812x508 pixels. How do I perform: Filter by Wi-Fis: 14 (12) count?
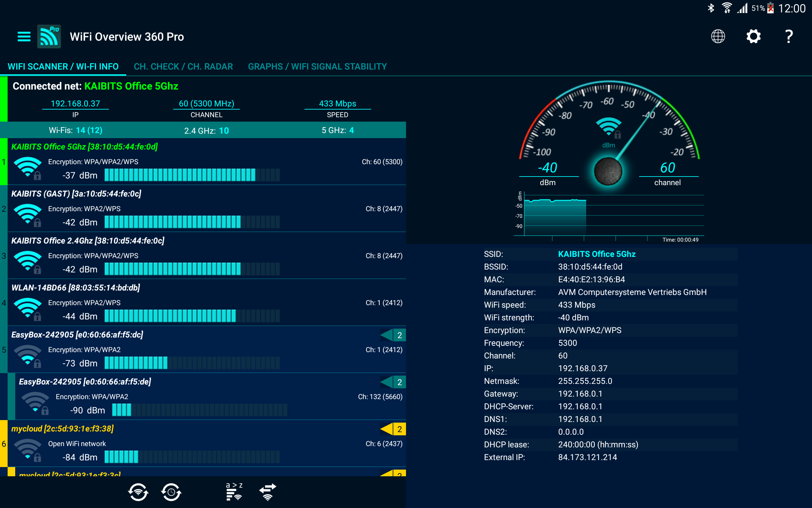point(75,130)
